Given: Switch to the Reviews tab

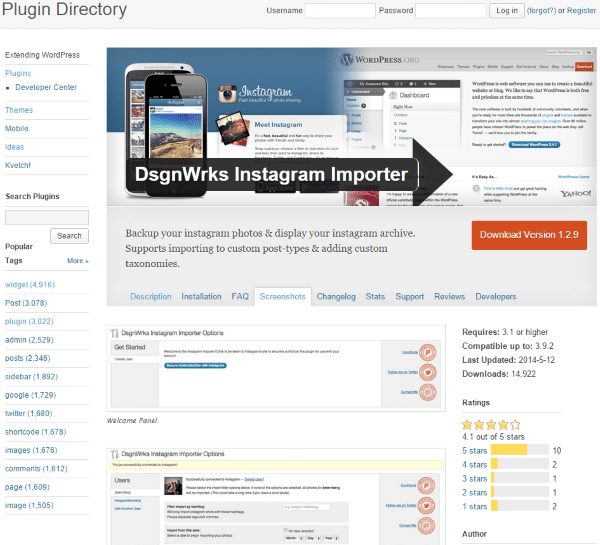Looking at the screenshot, I should (450, 297).
